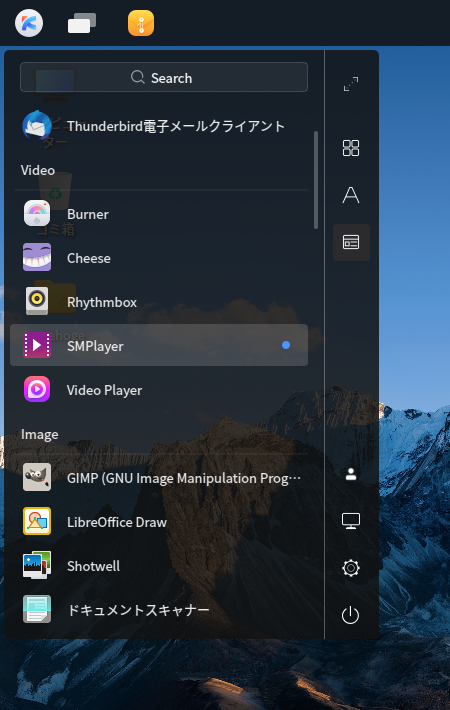
Task: Open the launcher from the top panel
Action: coord(29,23)
